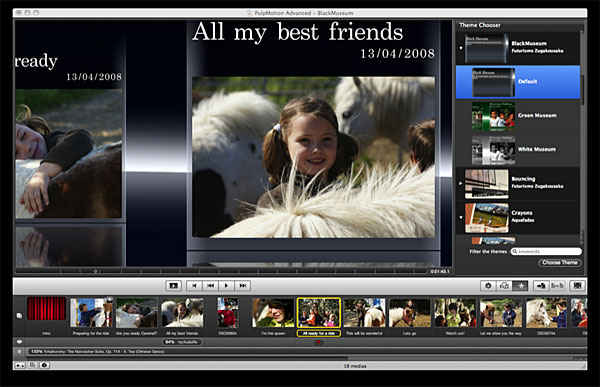
Task: Toggle the star Theme Chooser panel button
Action: (520, 286)
